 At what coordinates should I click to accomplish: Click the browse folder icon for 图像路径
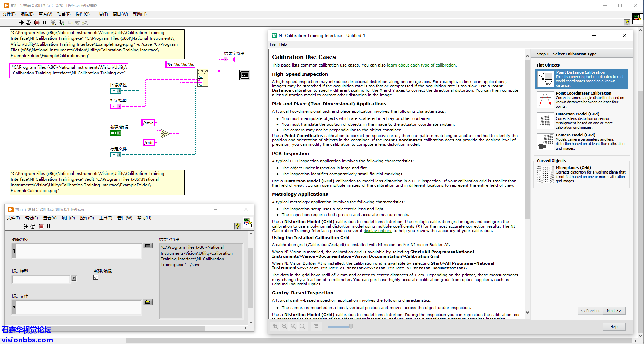(148, 245)
